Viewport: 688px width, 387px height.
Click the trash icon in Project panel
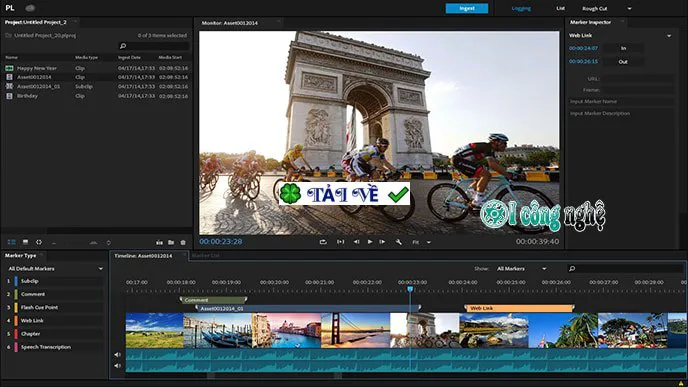(x=183, y=242)
